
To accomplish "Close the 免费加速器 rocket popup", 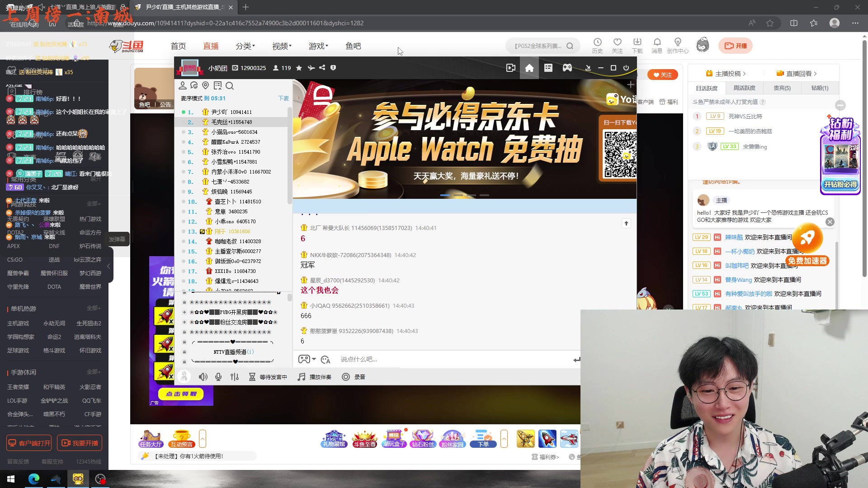I will point(830,222).
